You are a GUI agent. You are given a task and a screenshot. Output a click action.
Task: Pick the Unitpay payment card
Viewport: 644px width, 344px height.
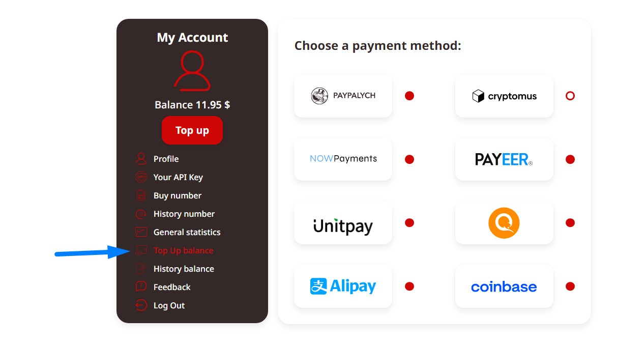click(x=343, y=222)
